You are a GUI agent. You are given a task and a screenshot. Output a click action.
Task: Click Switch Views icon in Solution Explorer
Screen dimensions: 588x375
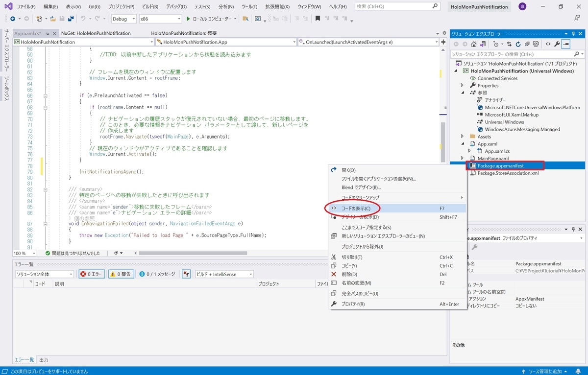tap(483, 44)
